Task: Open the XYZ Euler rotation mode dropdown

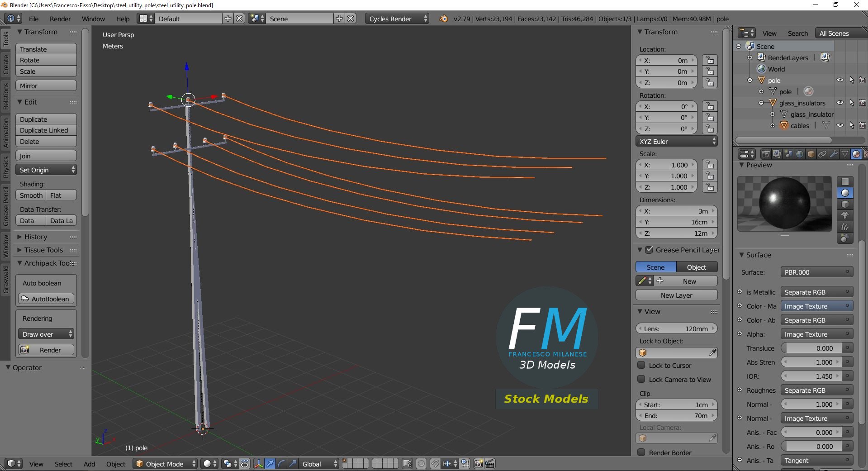Action: (677, 142)
